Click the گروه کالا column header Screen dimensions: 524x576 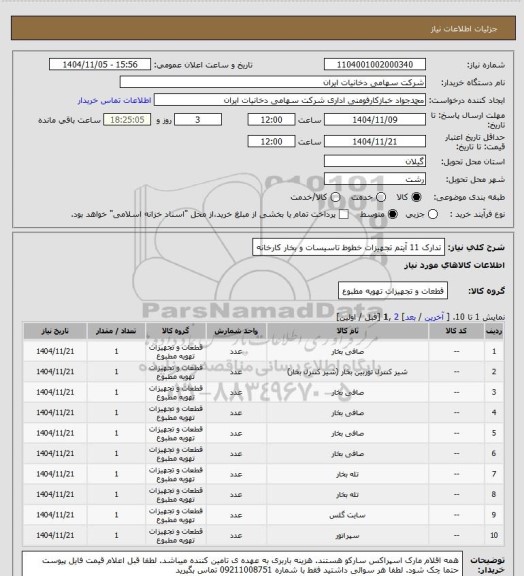coord(176,331)
